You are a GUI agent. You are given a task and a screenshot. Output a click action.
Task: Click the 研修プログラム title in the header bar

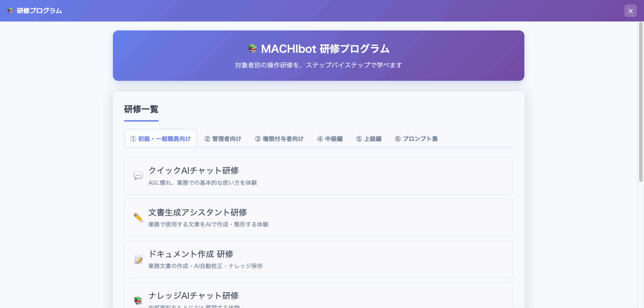coord(39,11)
